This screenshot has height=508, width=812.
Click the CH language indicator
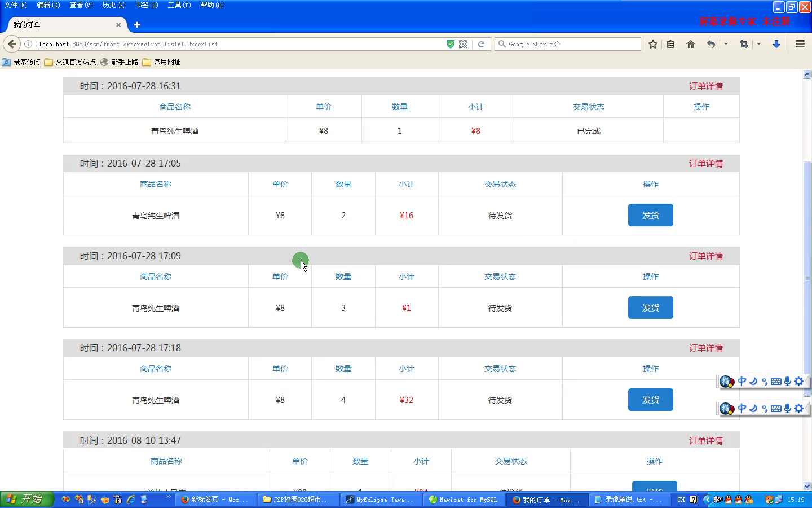681,500
